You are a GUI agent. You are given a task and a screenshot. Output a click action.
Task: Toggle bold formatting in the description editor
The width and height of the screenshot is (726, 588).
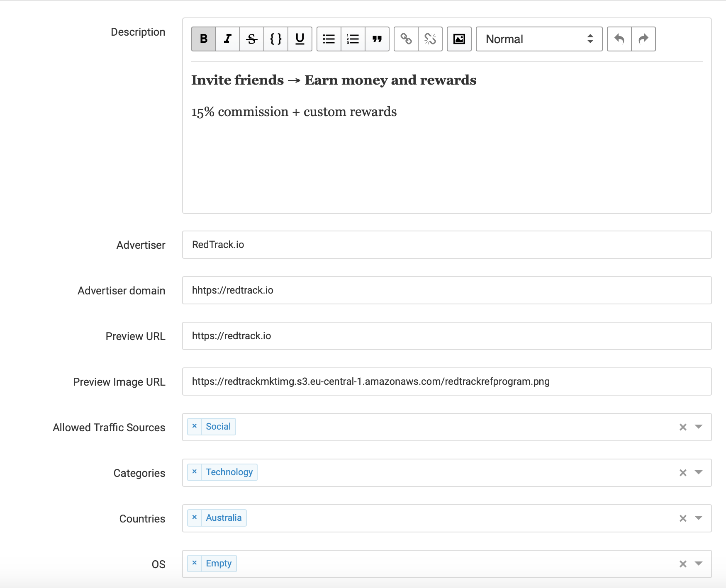pyautogui.click(x=204, y=39)
